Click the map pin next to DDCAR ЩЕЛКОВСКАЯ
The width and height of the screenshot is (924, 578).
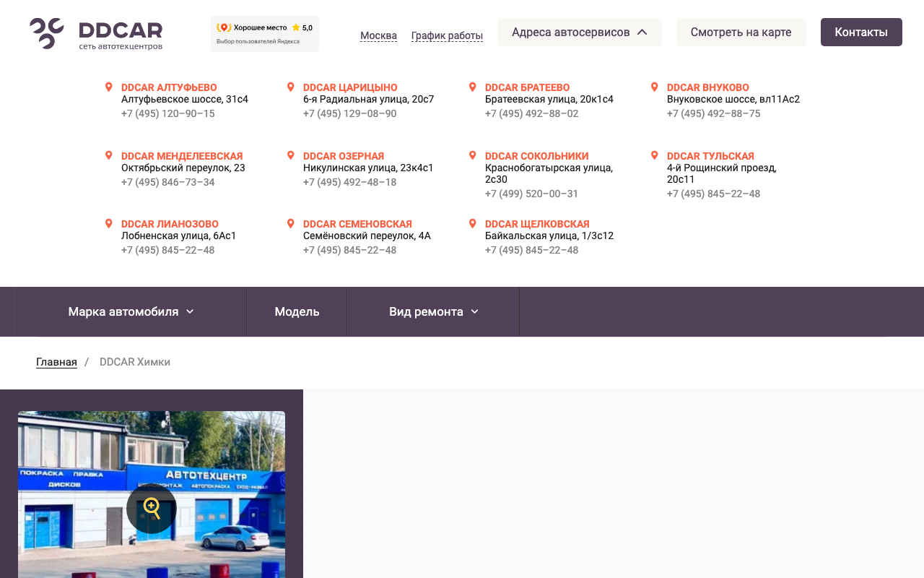coord(473,224)
